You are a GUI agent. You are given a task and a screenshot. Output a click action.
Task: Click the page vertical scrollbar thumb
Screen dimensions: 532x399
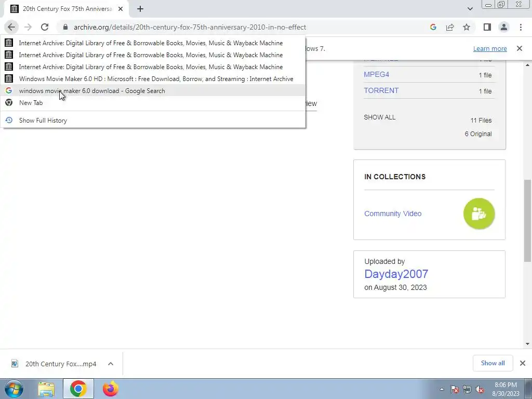527,220
